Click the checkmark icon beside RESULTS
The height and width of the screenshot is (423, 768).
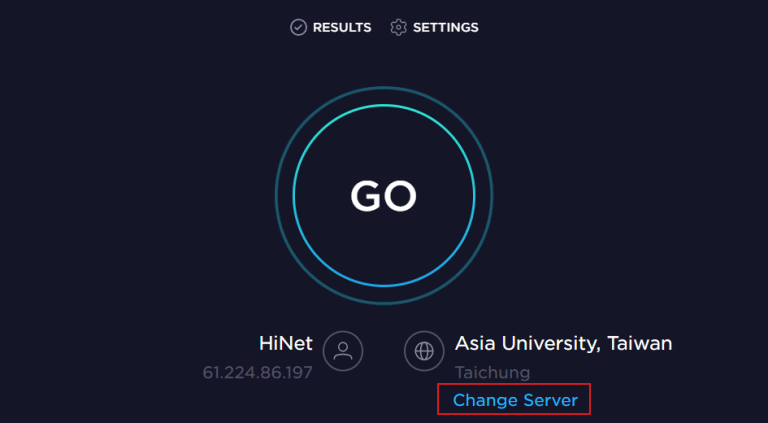coord(298,27)
